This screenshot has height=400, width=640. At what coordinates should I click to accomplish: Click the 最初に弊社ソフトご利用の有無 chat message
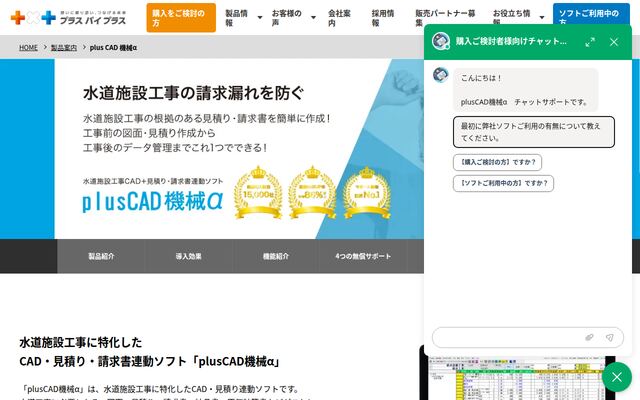pyautogui.click(x=534, y=132)
